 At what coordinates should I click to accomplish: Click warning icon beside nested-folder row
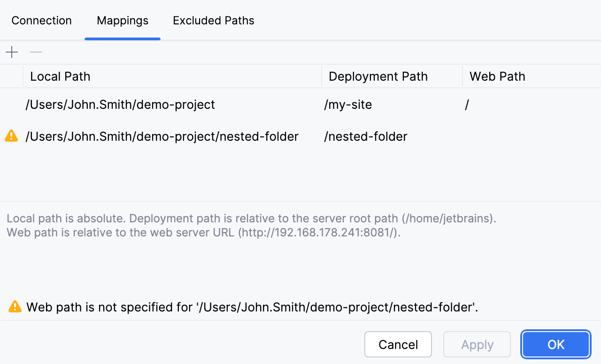[x=11, y=136]
